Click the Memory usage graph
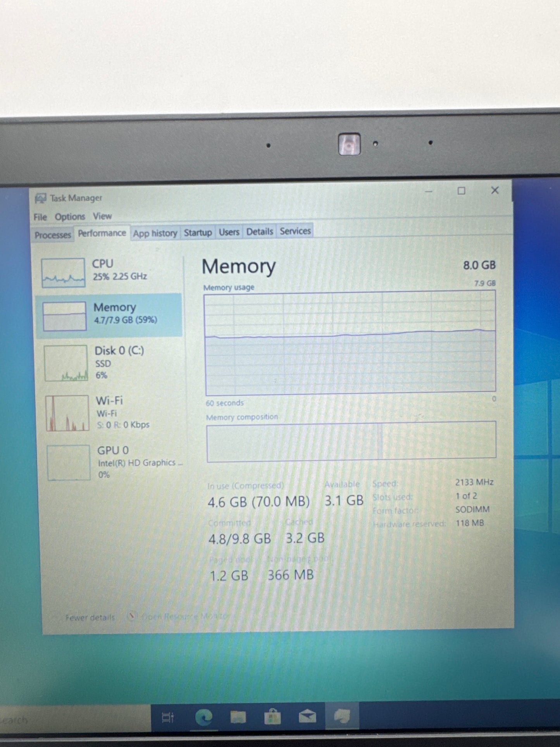The image size is (560, 747). pyautogui.click(x=350, y=343)
